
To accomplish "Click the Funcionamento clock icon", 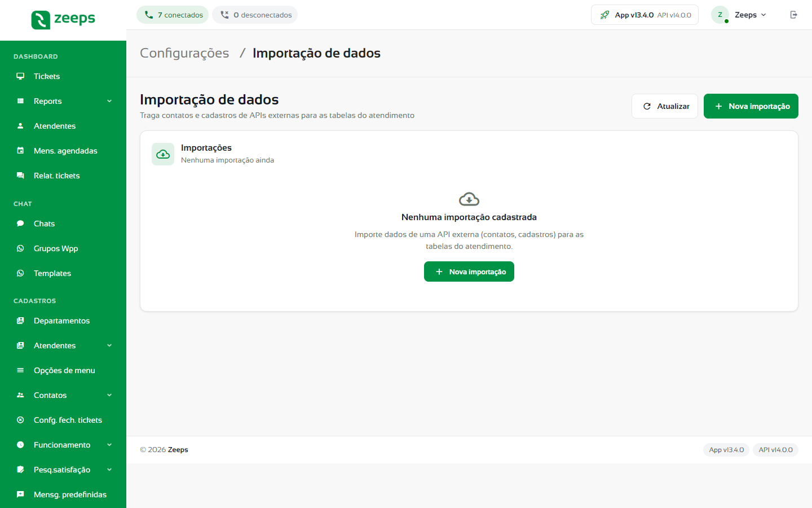I will point(20,445).
